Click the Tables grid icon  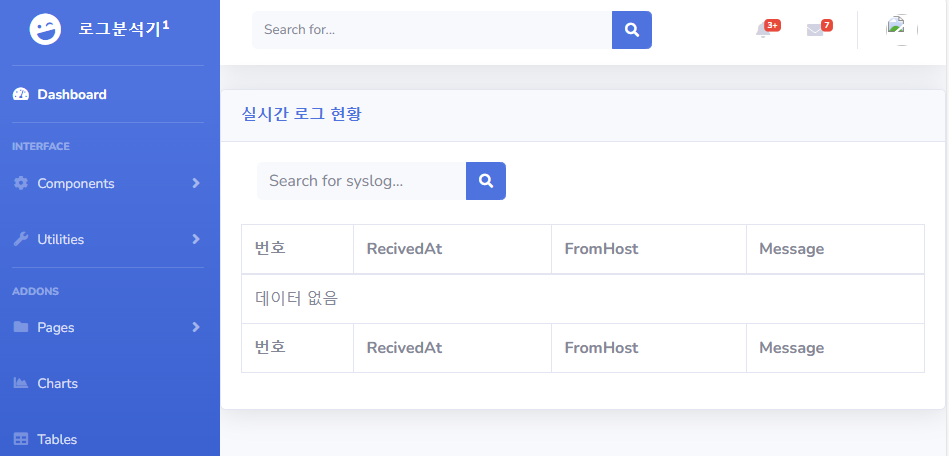point(21,439)
